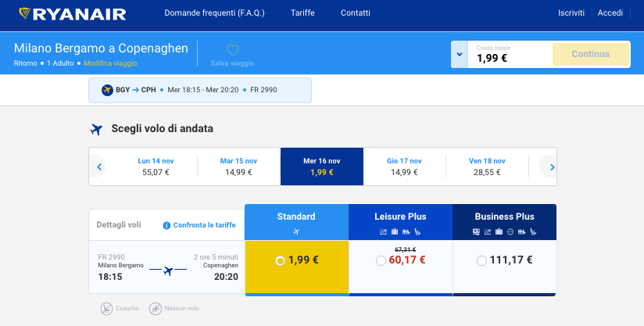
Task: Click the Nessun volo legend icon
Action: coord(156,308)
